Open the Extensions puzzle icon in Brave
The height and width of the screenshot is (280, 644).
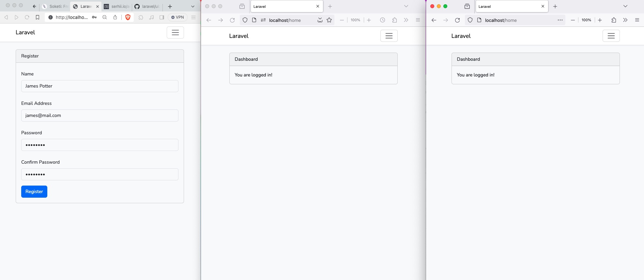pyautogui.click(x=141, y=17)
